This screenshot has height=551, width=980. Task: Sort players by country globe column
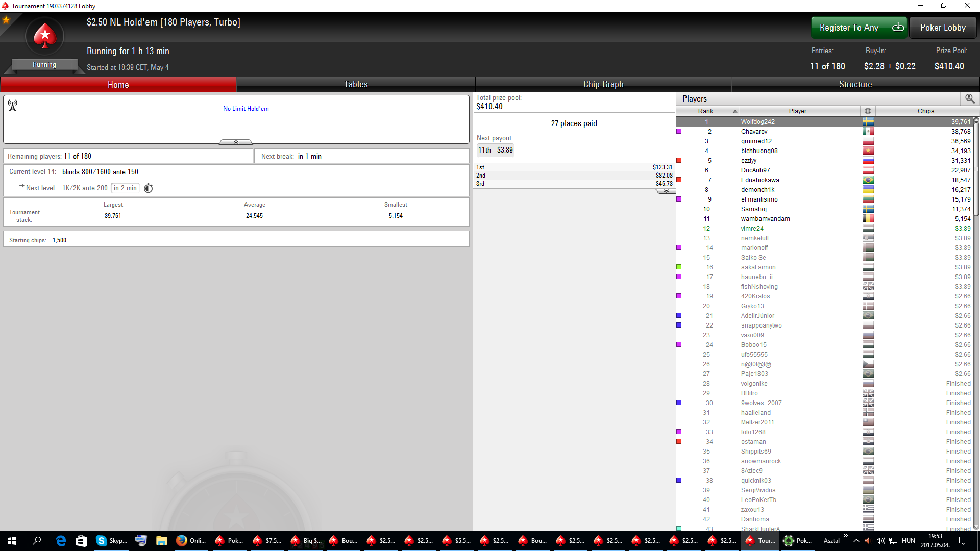[x=868, y=111]
